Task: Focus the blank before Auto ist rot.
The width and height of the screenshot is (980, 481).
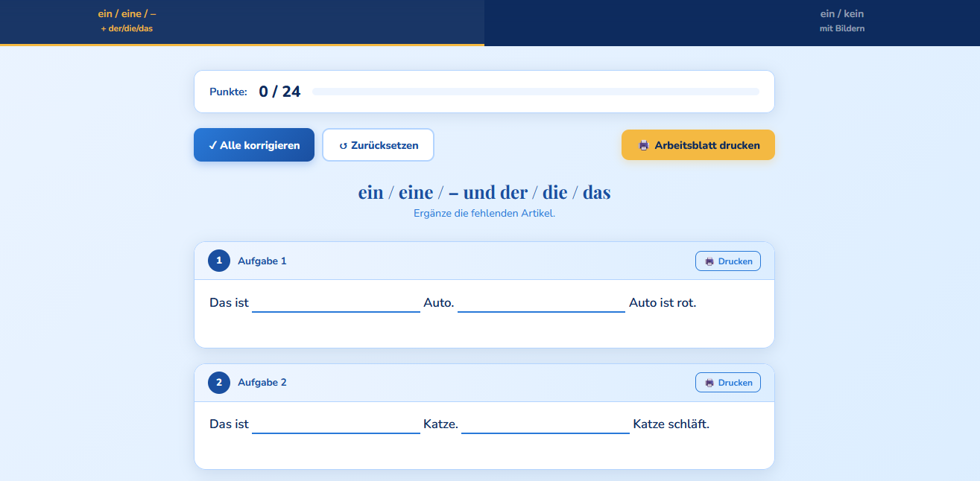Action: (x=541, y=302)
